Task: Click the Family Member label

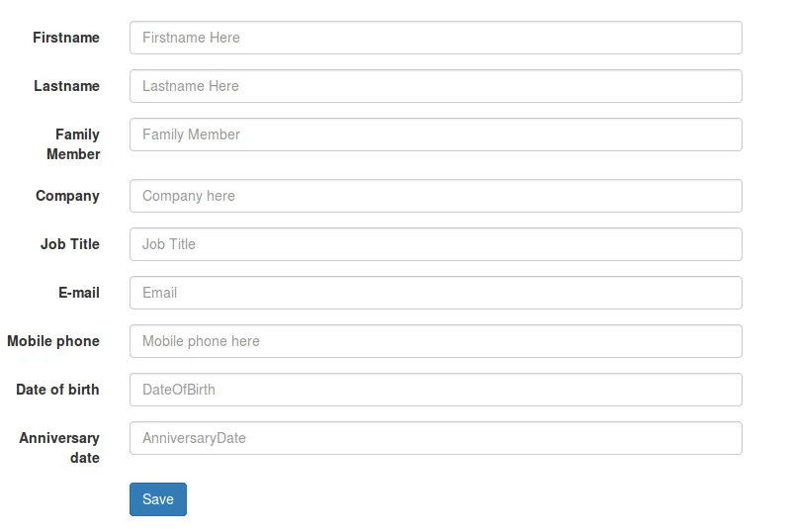Action: 74,144
